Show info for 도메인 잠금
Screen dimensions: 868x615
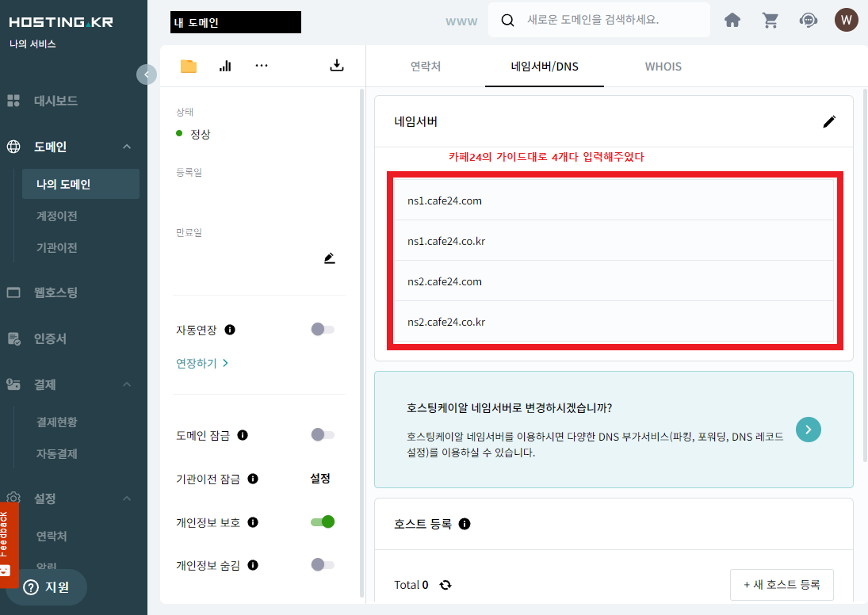pos(243,435)
